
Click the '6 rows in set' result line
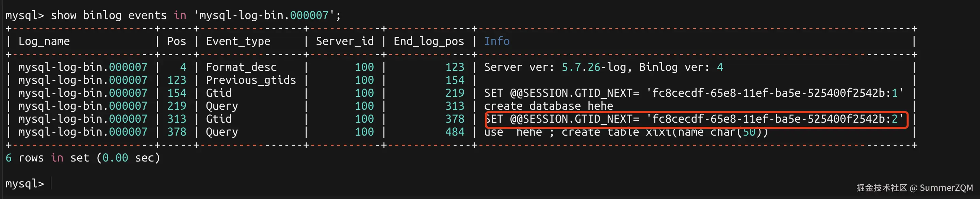(83, 158)
